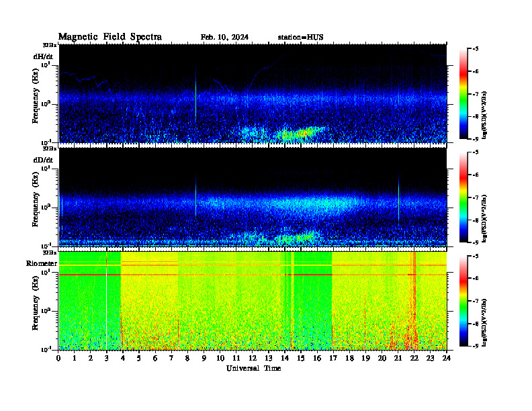Click the "10" hour tick label

click(220, 358)
